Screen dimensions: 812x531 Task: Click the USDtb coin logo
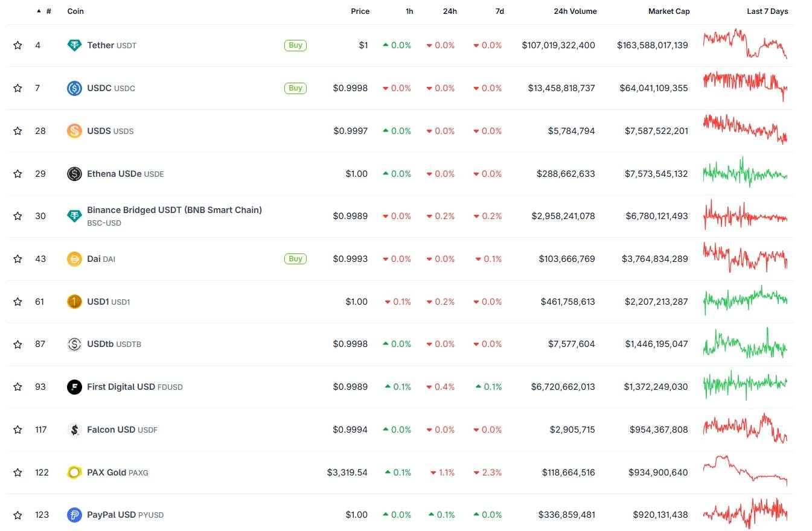(x=74, y=344)
